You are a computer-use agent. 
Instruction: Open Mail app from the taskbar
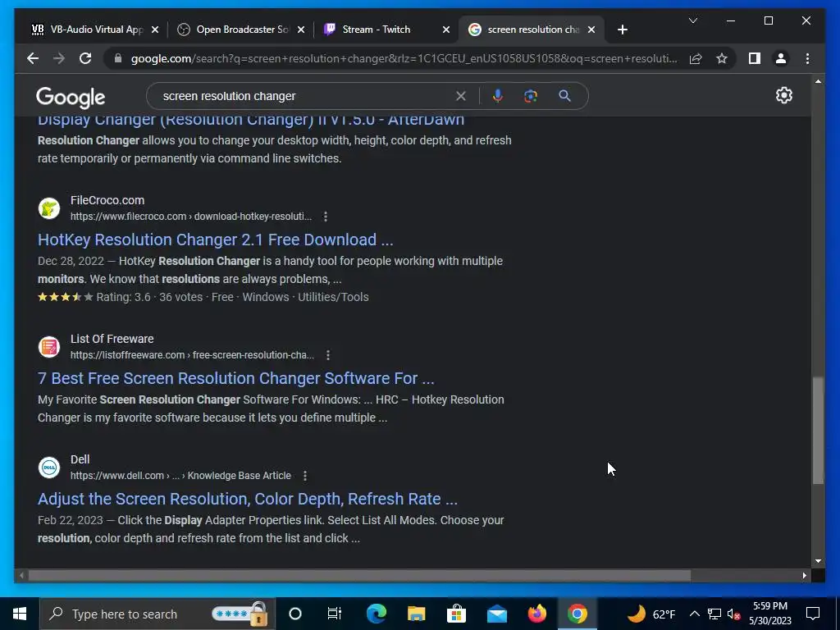click(496, 614)
